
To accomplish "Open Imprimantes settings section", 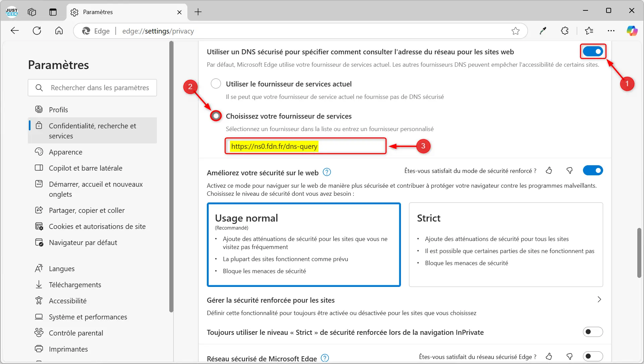I will point(92,349).
